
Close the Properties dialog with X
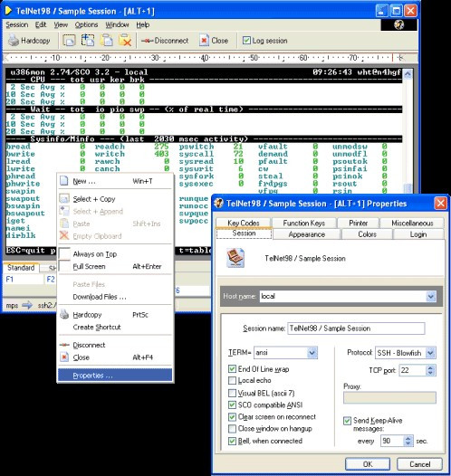click(x=441, y=204)
